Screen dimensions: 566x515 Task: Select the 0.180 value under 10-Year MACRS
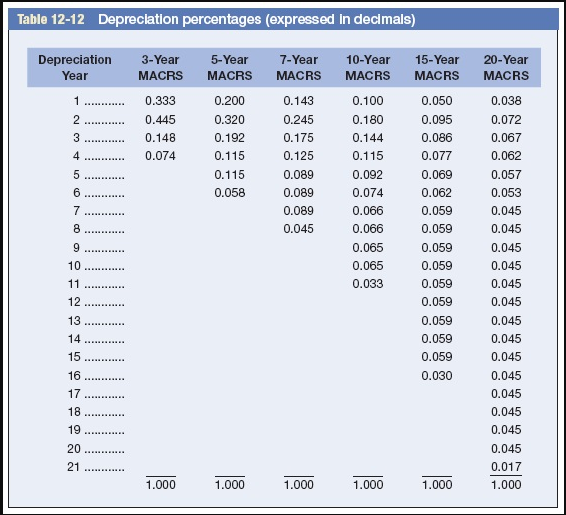tap(368, 119)
